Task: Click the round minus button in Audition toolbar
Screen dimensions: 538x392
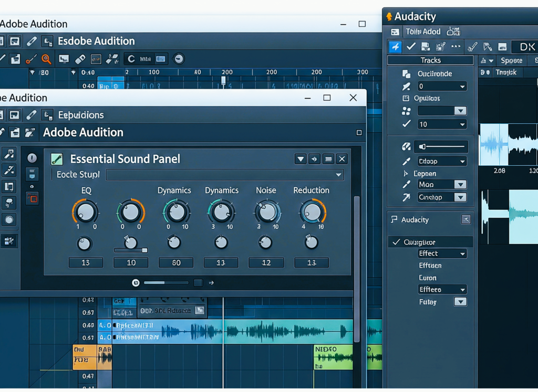Action: (179, 59)
